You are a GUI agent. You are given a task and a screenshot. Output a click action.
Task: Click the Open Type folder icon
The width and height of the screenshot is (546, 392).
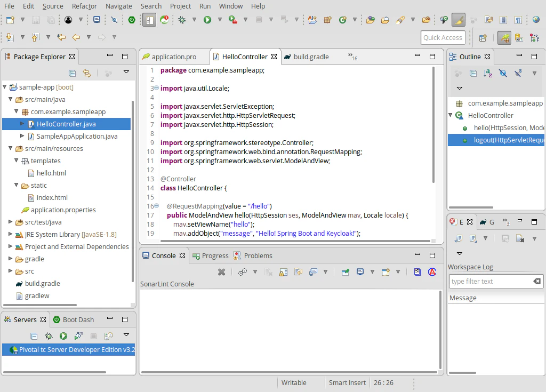[x=371, y=20]
